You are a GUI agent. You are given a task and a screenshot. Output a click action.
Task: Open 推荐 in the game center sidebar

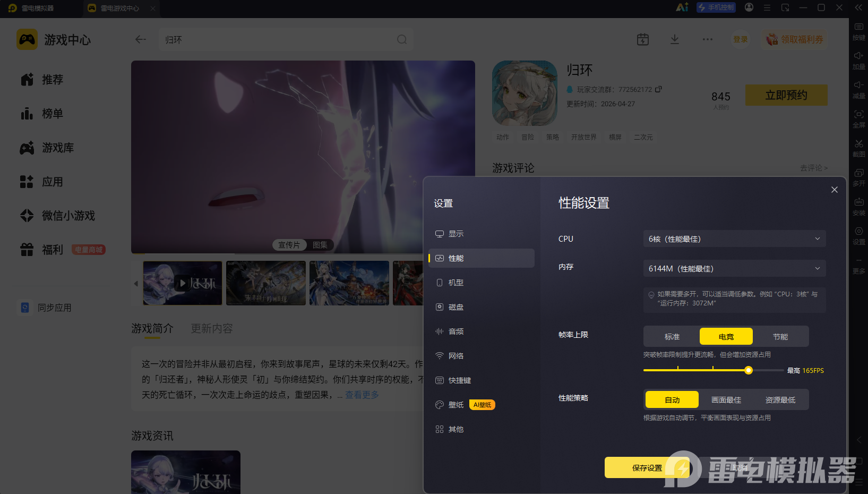(42, 80)
